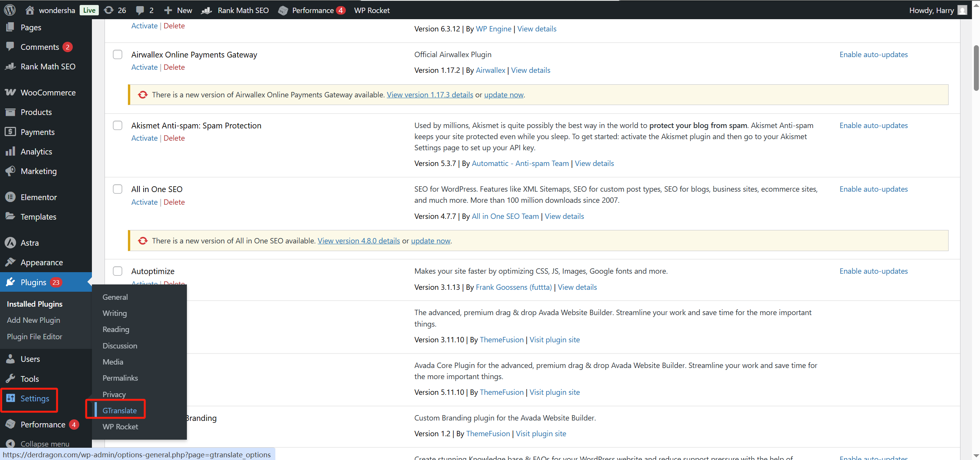This screenshot has width=980, height=460.
Task: Click the Marketing megaphone icon
Action: (10, 171)
